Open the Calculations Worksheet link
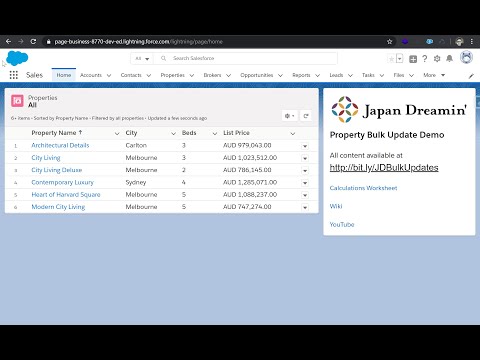The width and height of the screenshot is (480, 360). (363, 188)
